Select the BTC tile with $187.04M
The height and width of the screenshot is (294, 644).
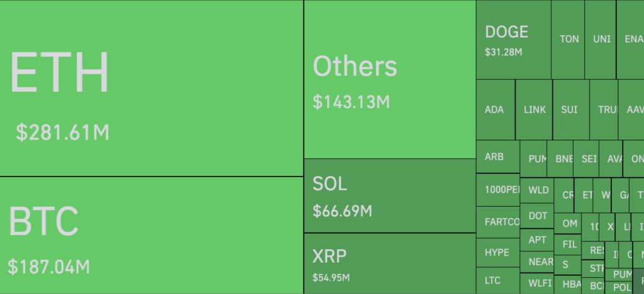[151, 235]
